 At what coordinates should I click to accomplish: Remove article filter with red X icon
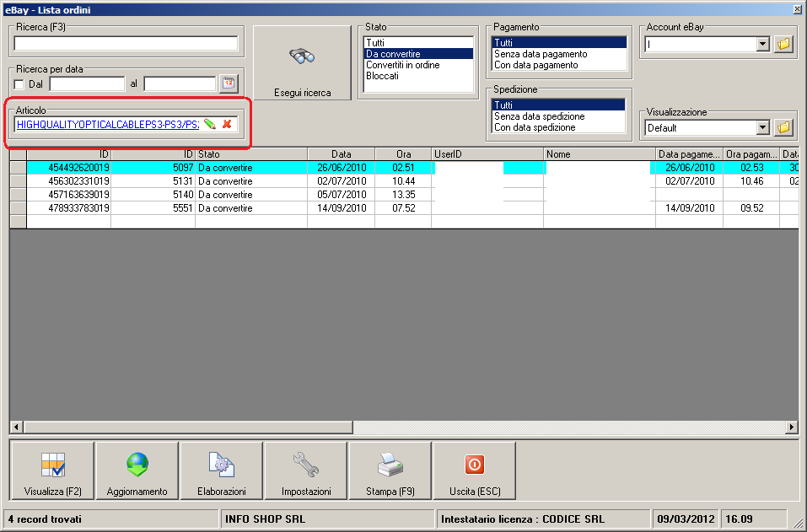click(227, 124)
